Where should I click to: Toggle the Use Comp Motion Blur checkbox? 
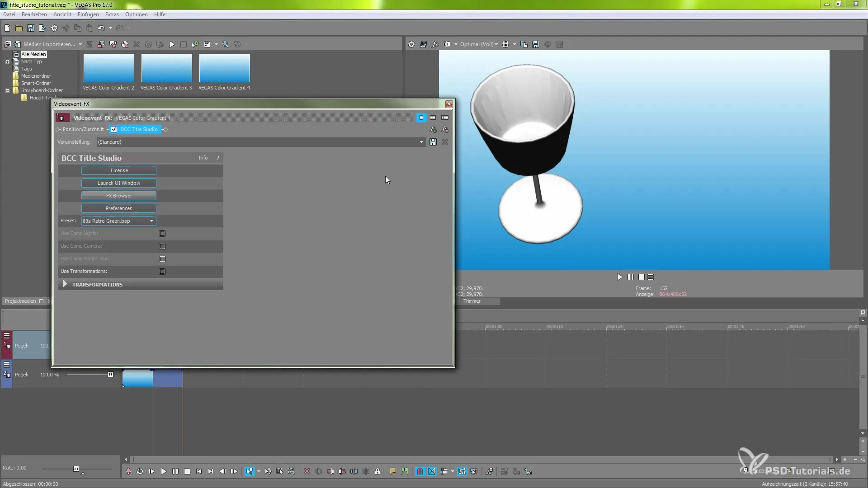162,259
